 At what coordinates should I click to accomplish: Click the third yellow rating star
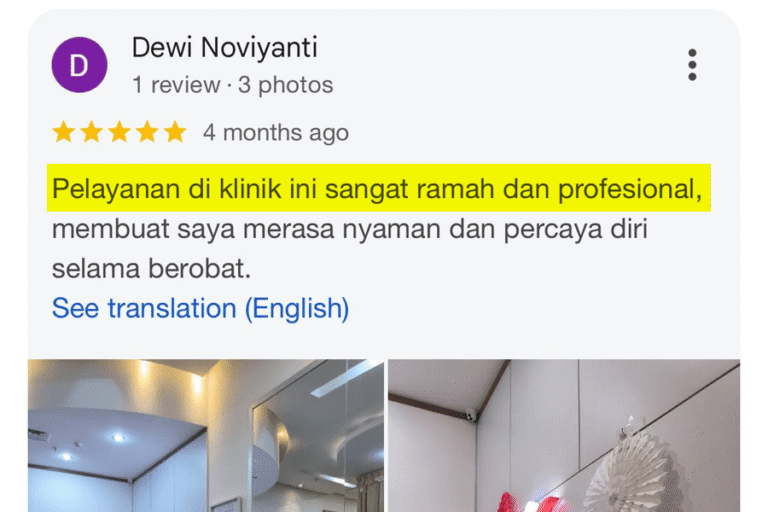(120, 132)
